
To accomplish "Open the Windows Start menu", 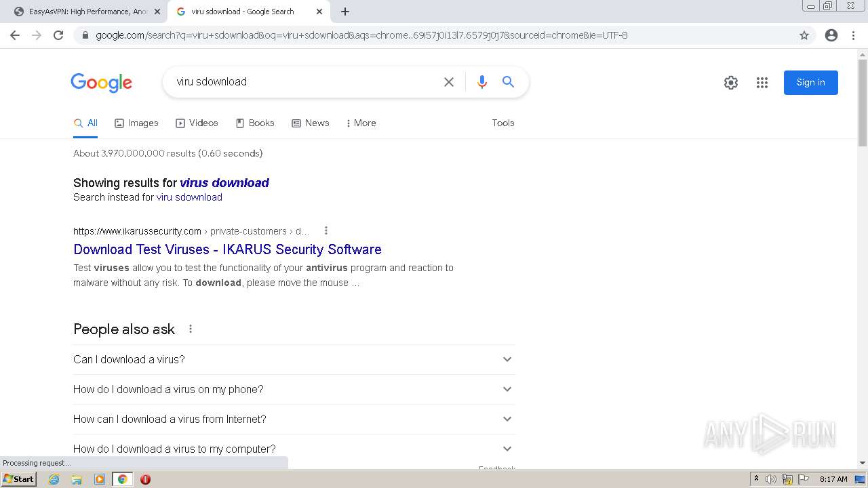I will [18, 479].
